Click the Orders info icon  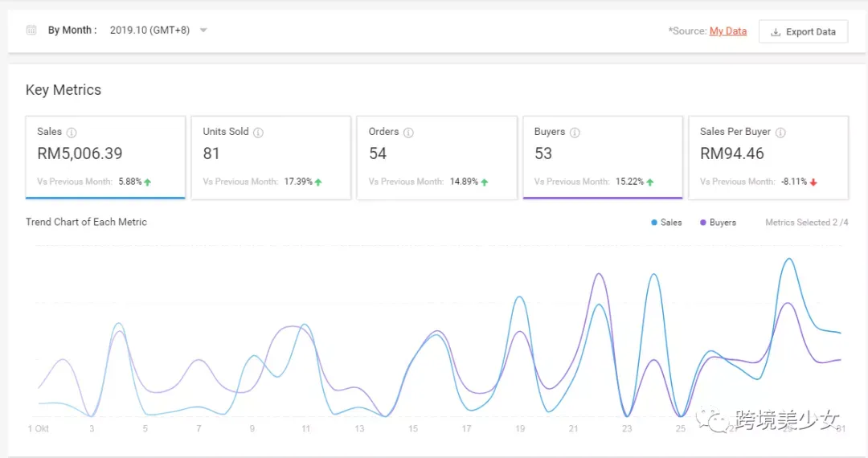pyautogui.click(x=408, y=133)
